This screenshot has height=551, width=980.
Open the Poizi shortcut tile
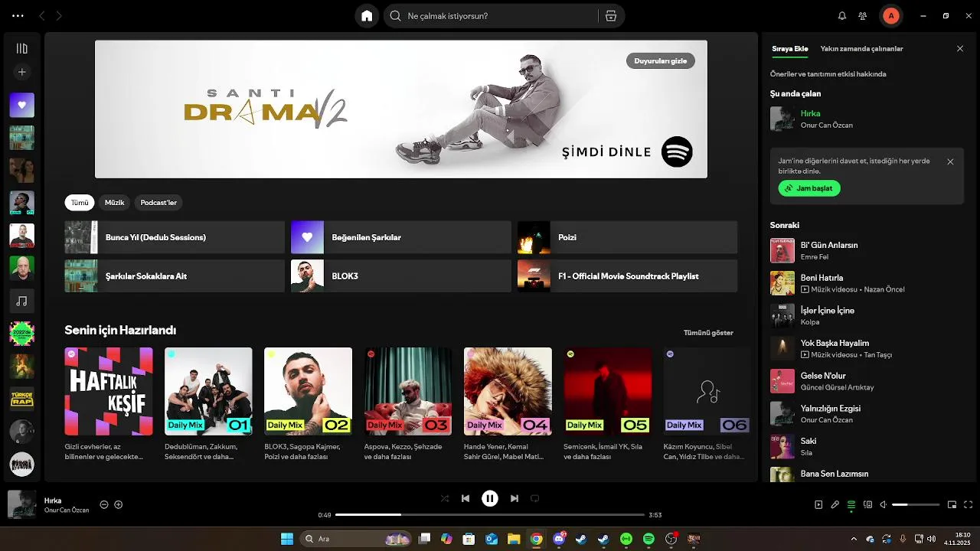(x=627, y=237)
